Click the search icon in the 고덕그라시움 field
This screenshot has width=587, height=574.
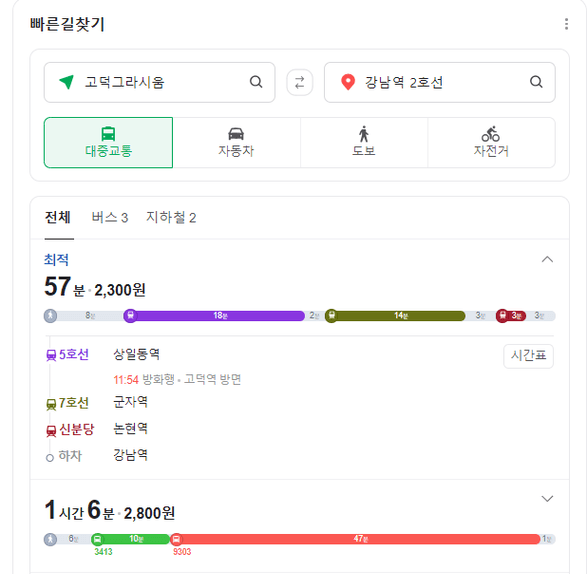coord(256,82)
